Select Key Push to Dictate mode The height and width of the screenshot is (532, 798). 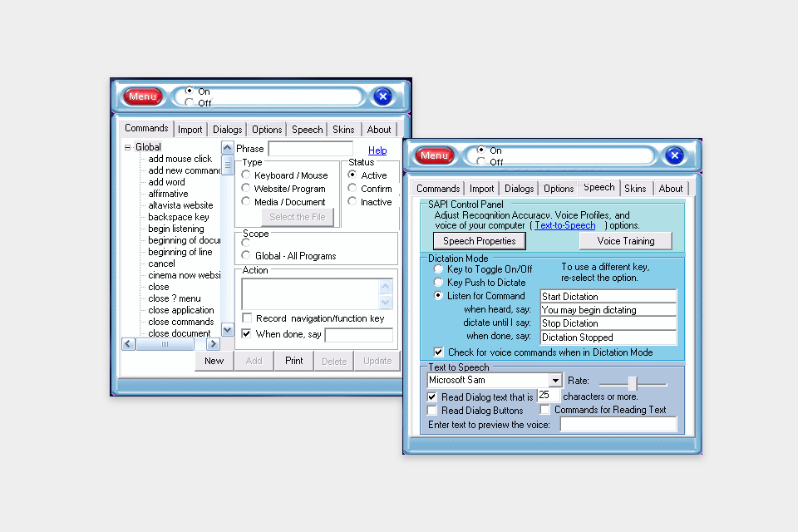pos(438,281)
